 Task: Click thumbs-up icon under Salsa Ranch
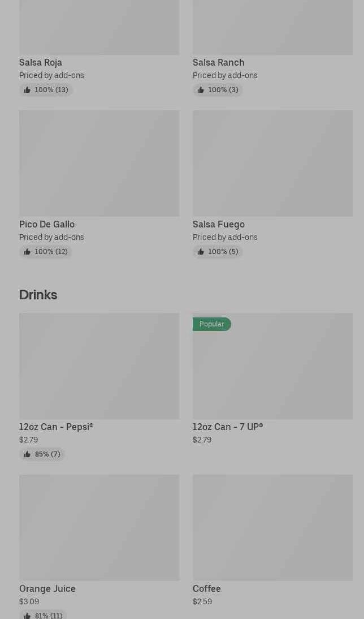(201, 90)
